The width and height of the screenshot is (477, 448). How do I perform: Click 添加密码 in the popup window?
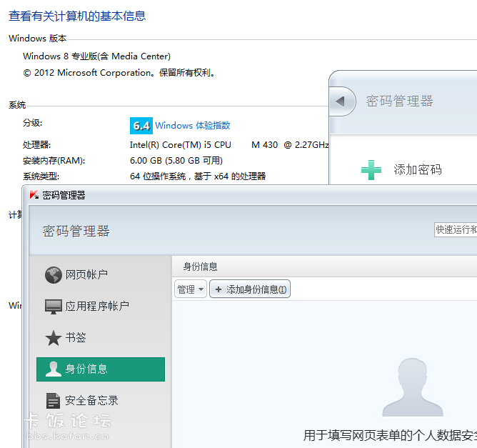(x=418, y=170)
